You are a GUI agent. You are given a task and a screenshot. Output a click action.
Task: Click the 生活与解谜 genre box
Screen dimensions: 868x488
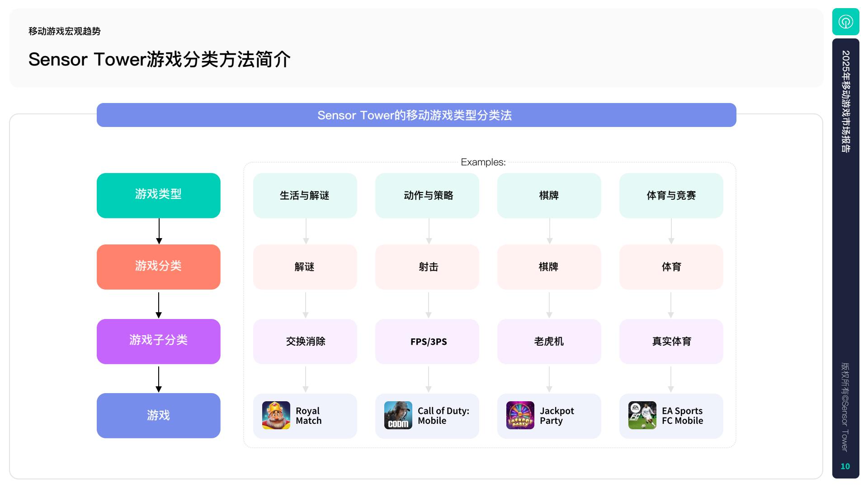(305, 195)
